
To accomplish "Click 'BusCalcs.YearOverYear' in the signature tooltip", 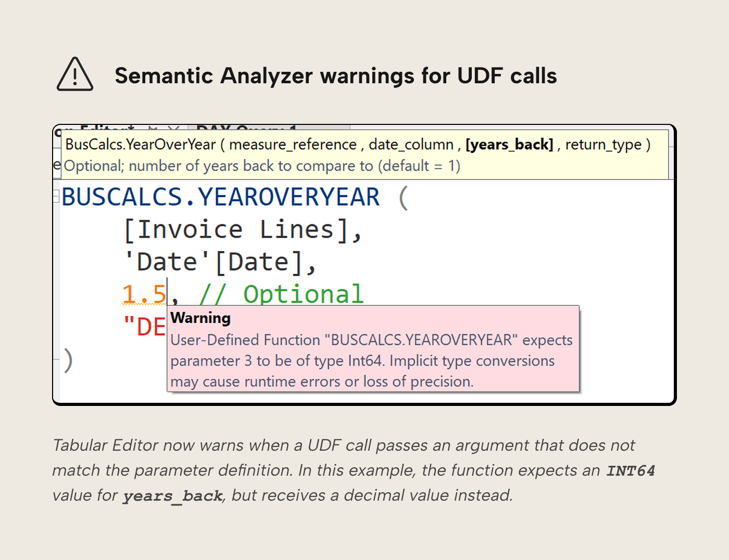I will tap(141, 144).
